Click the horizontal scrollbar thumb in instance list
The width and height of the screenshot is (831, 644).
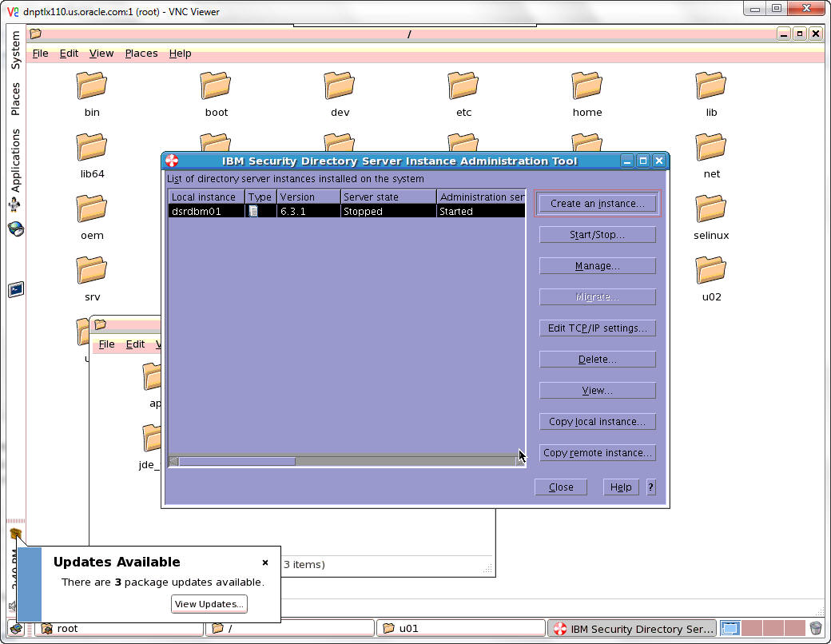pyautogui.click(x=237, y=461)
